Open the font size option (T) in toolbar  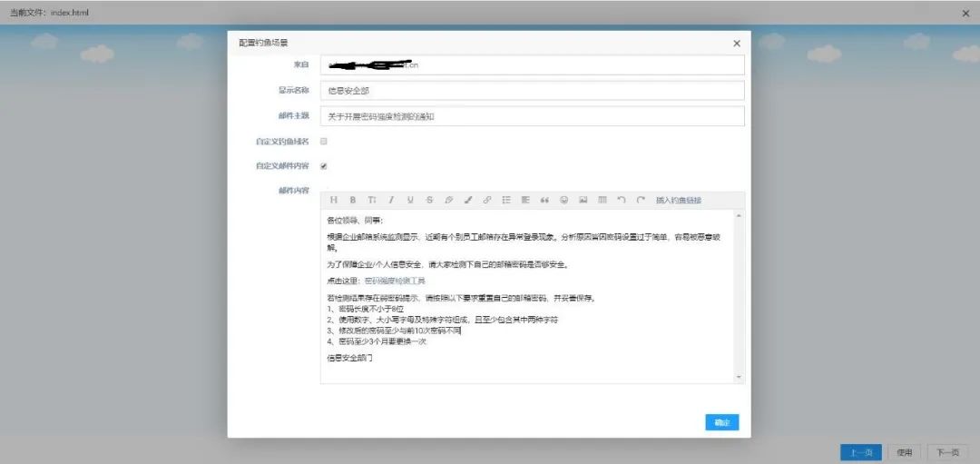coord(372,200)
